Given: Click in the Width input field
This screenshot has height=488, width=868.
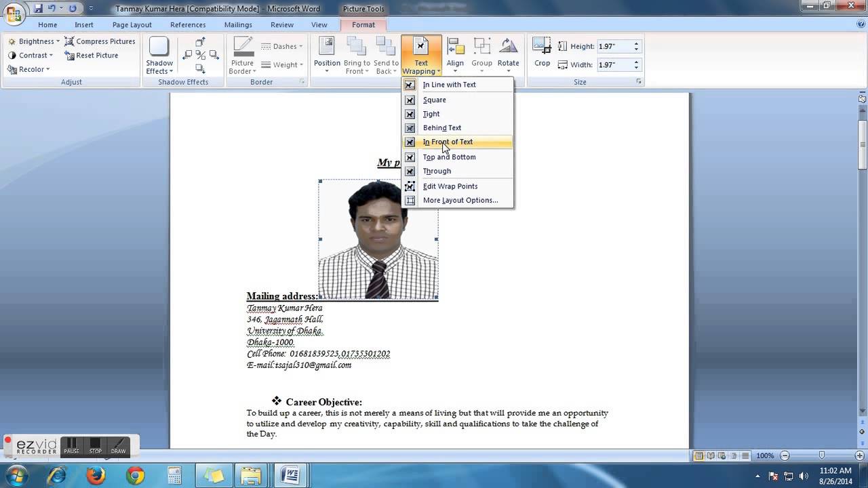Looking at the screenshot, I should [615, 65].
